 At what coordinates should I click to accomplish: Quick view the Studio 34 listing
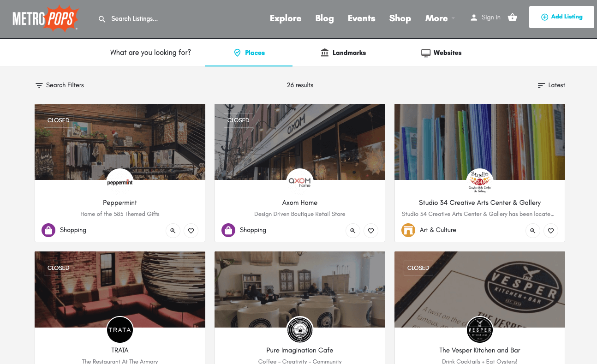[x=533, y=231]
